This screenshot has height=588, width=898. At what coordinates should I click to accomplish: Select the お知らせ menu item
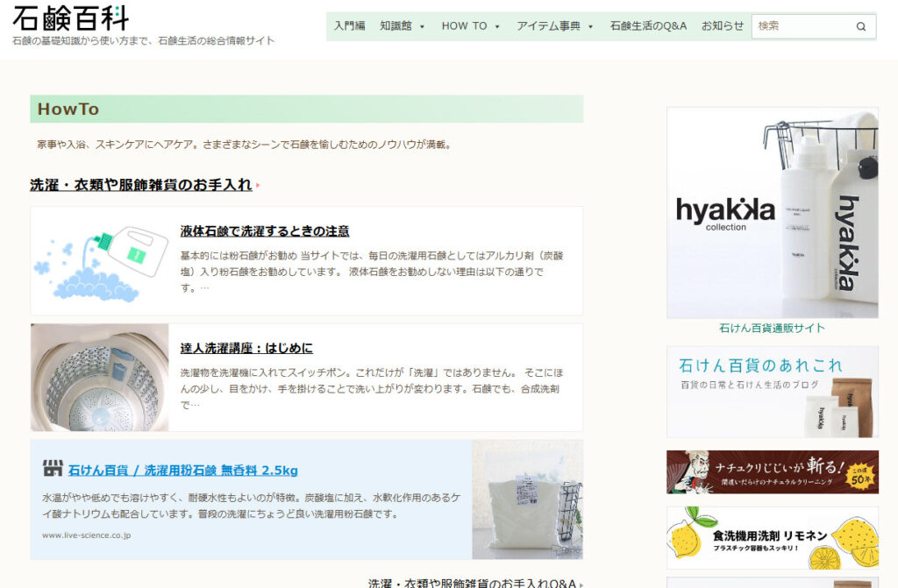click(x=722, y=26)
